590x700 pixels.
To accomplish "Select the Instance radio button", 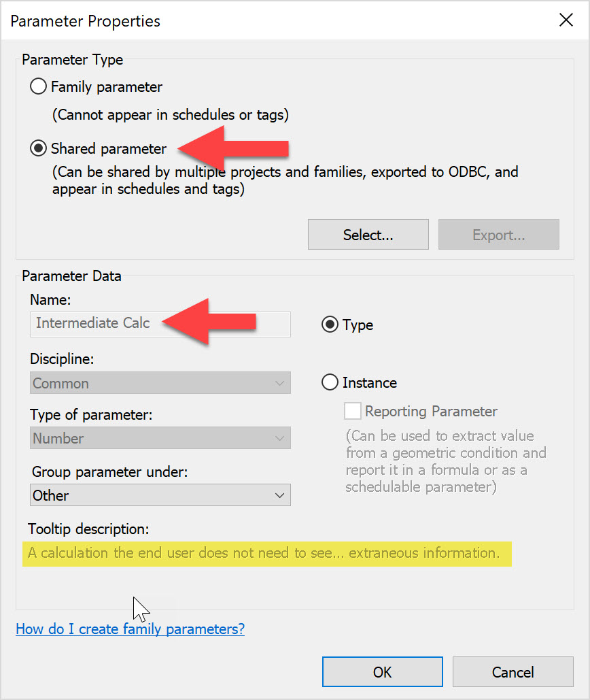I will [x=330, y=382].
